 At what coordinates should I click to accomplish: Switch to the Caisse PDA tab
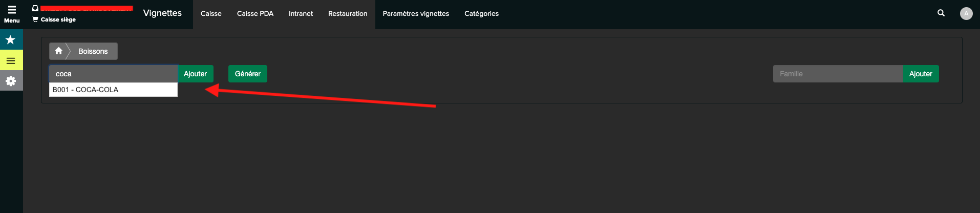[255, 14]
